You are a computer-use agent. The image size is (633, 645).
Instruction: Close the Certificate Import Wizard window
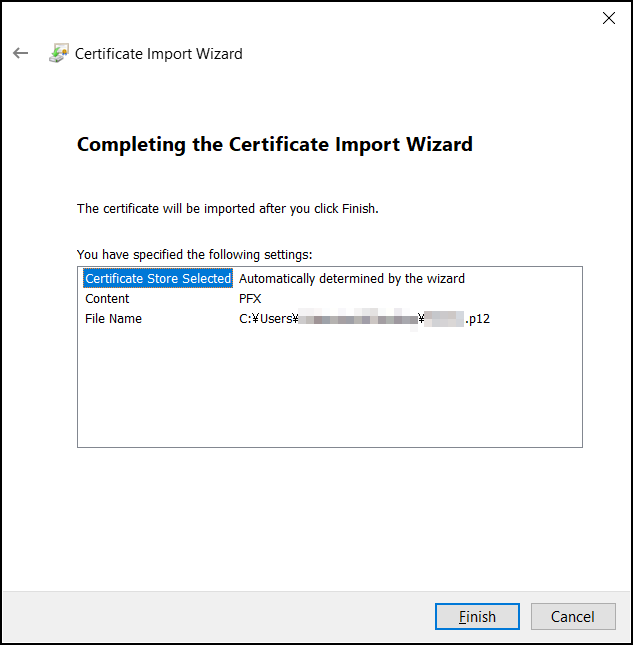click(x=608, y=18)
